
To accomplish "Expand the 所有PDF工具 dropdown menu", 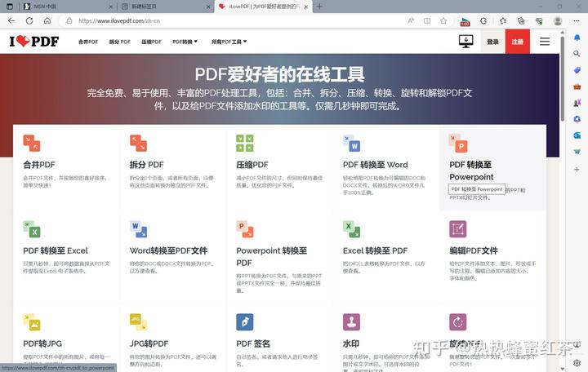I will [229, 42].
